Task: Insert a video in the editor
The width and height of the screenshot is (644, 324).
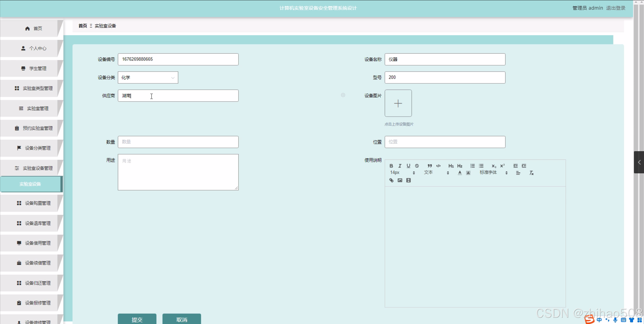Action: (408, 180)
